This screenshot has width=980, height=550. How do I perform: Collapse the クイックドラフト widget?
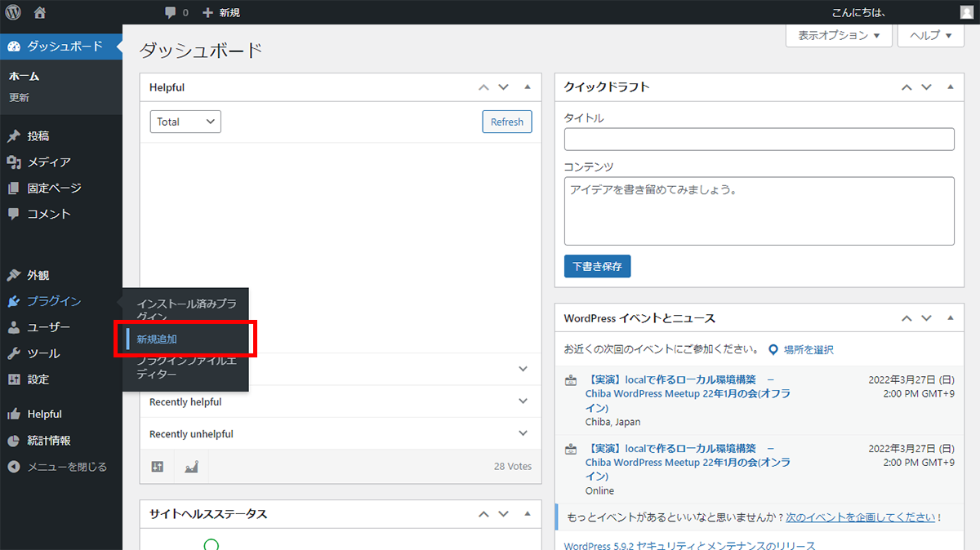tap(949, 86)
